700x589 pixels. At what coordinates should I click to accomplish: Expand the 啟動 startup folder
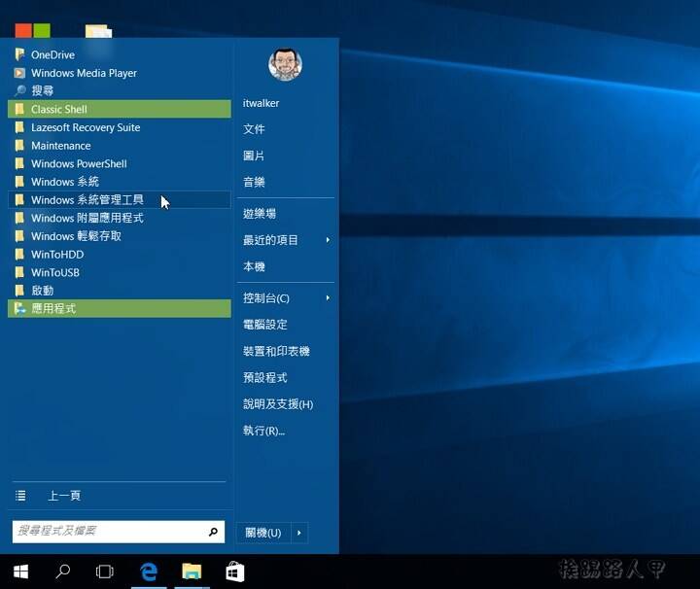(x=120, y=291)
